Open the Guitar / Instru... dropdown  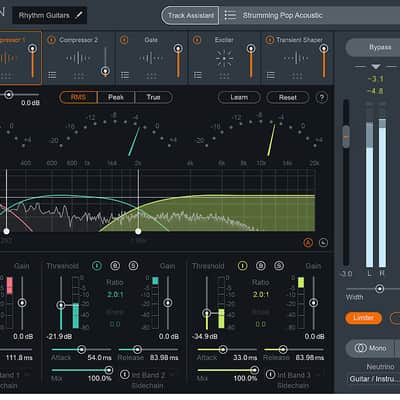pyautogui.click(x=373, y=379)
